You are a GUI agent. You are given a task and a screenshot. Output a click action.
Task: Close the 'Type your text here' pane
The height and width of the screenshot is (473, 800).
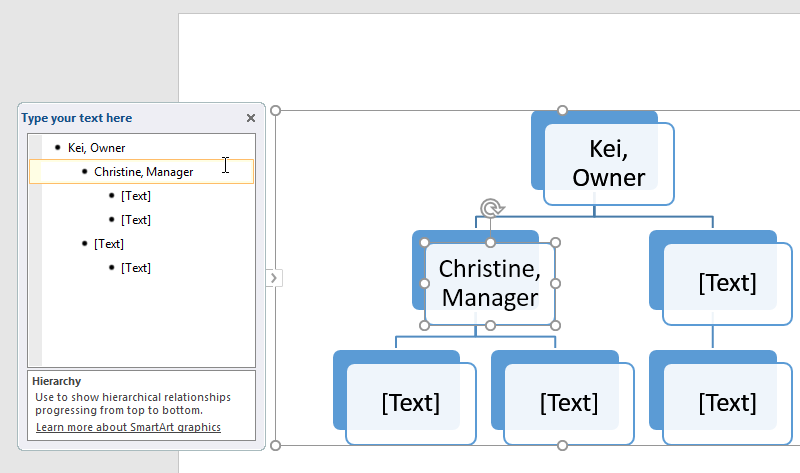pos(251,118)
